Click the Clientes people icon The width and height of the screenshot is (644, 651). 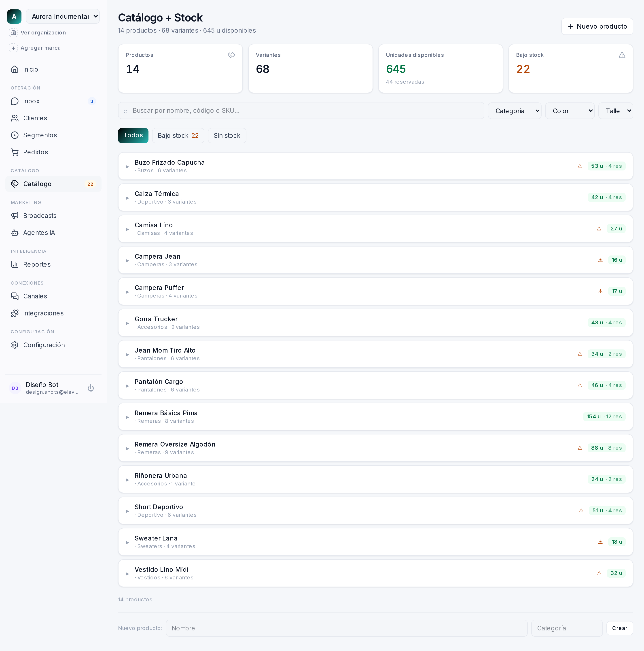15,118
